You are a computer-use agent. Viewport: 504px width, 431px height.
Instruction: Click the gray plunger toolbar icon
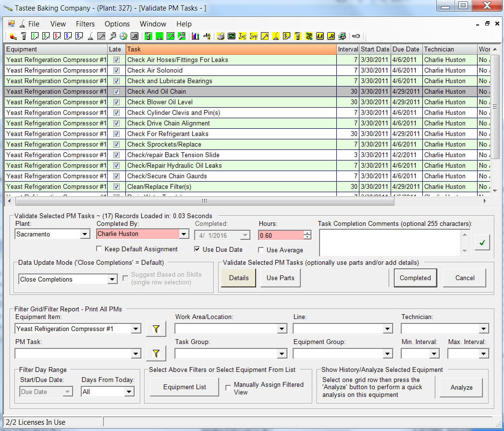tap(90, 37)
